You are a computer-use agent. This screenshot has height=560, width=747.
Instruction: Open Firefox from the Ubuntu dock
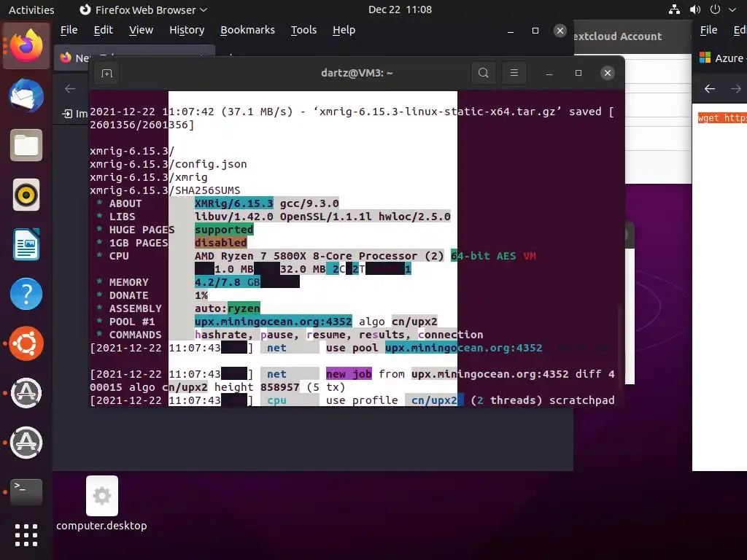[26, 46]
